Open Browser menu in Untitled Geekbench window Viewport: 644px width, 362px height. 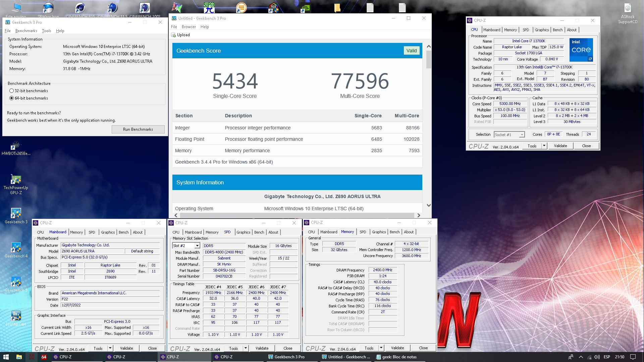point(189,27)
